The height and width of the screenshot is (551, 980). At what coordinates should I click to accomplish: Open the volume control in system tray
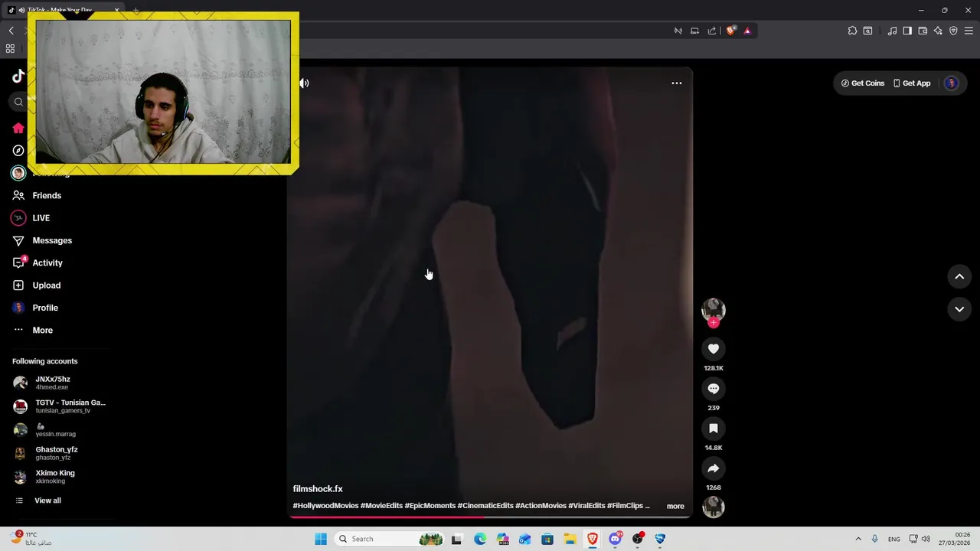(x=926, y=539)
